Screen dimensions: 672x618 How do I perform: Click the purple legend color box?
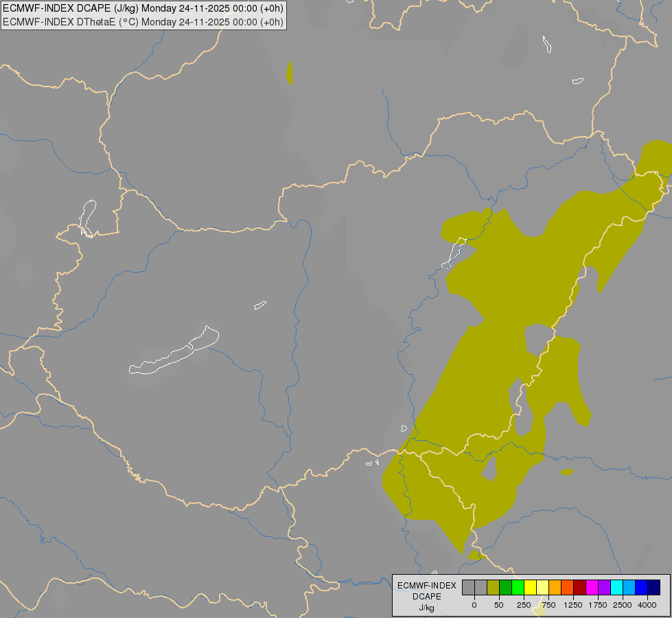pos(605,588)
